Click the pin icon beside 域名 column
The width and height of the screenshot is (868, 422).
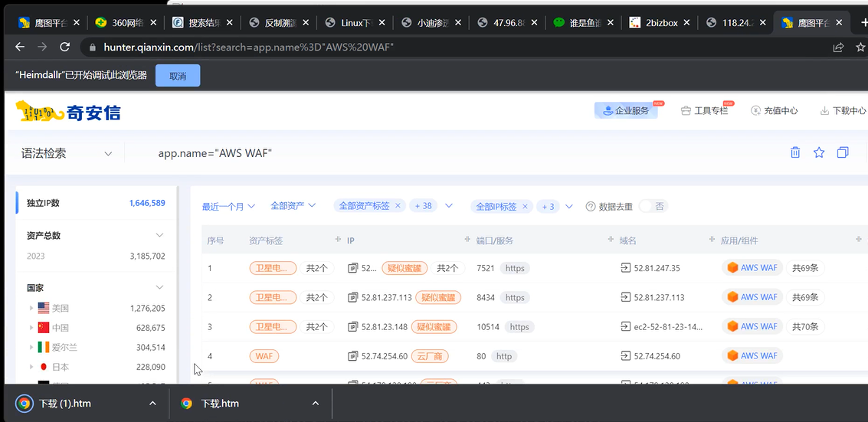click(x=712, y=240)
